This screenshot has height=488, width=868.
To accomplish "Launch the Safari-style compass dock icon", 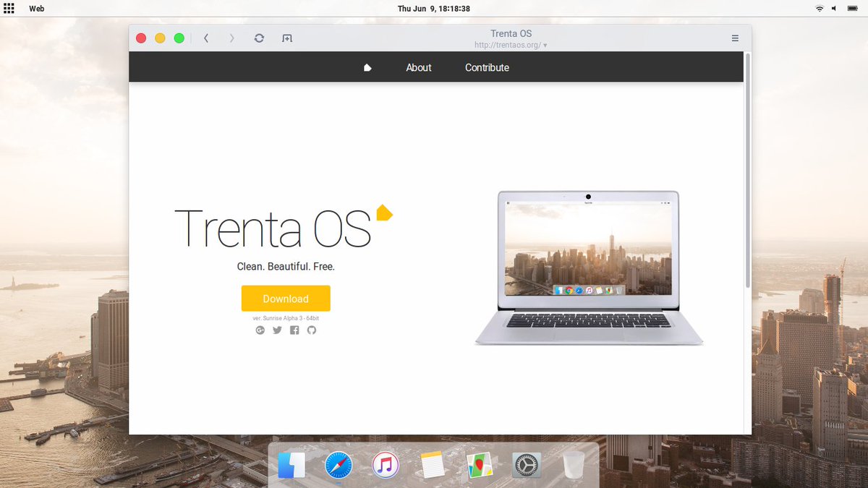I will click(x=338, y=465).
